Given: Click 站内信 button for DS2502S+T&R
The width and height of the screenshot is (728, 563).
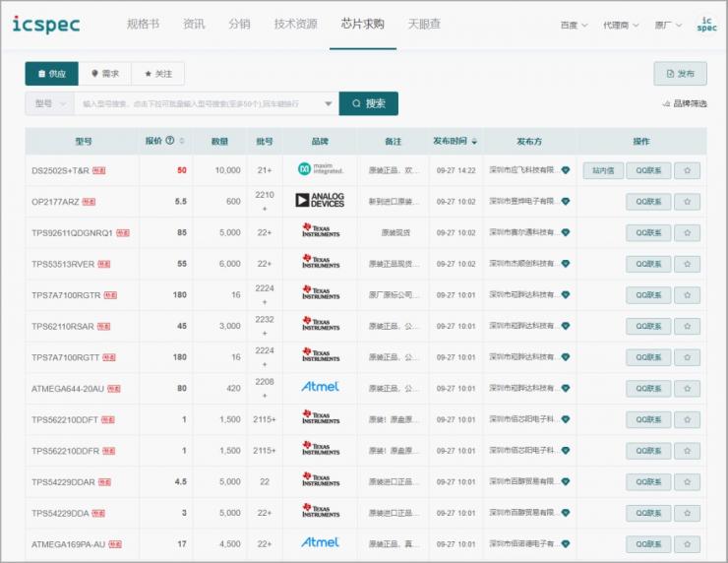Looking at the screenshot, I should [603, 170].
